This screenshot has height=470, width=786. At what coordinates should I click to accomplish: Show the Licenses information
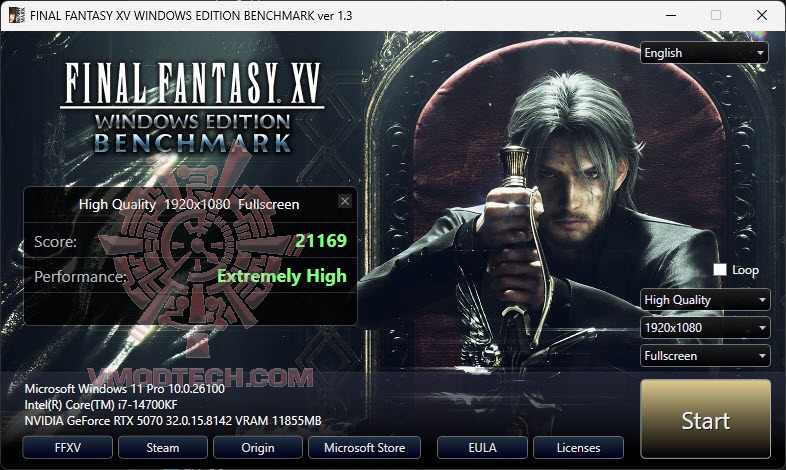coord(578,447)
